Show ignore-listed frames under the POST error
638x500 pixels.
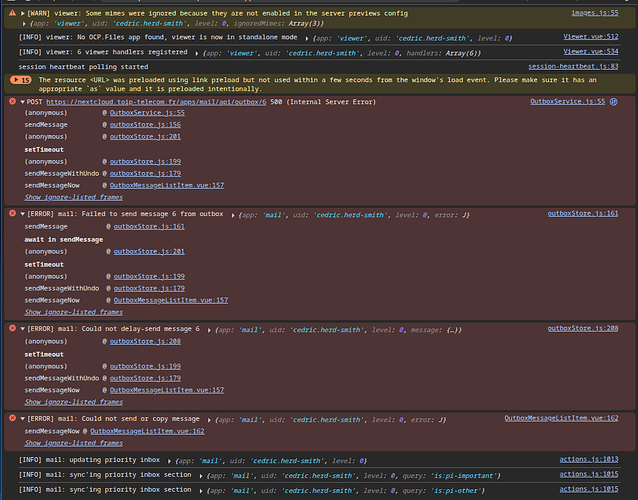click(x=74, y=197)
